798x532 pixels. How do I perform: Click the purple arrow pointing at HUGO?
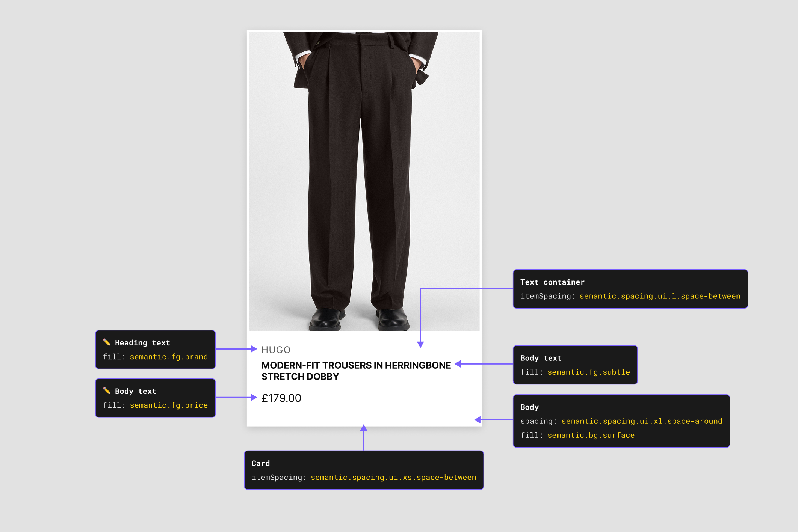(253, 349)
